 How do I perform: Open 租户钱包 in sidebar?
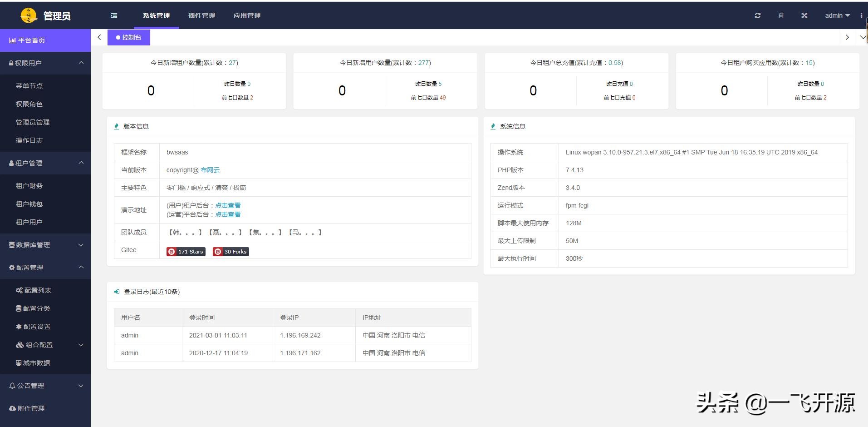29,204
